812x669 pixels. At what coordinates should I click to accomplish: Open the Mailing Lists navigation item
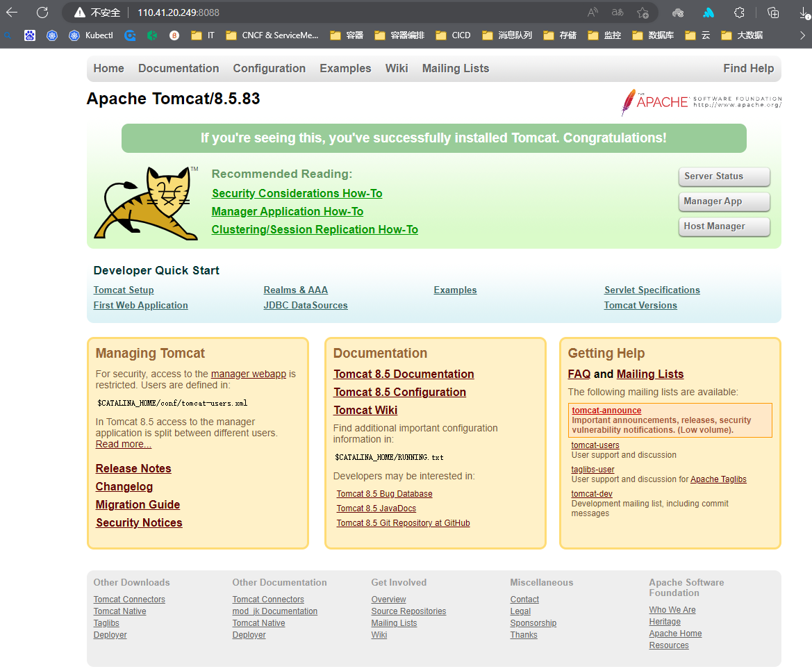coord(456,68)
